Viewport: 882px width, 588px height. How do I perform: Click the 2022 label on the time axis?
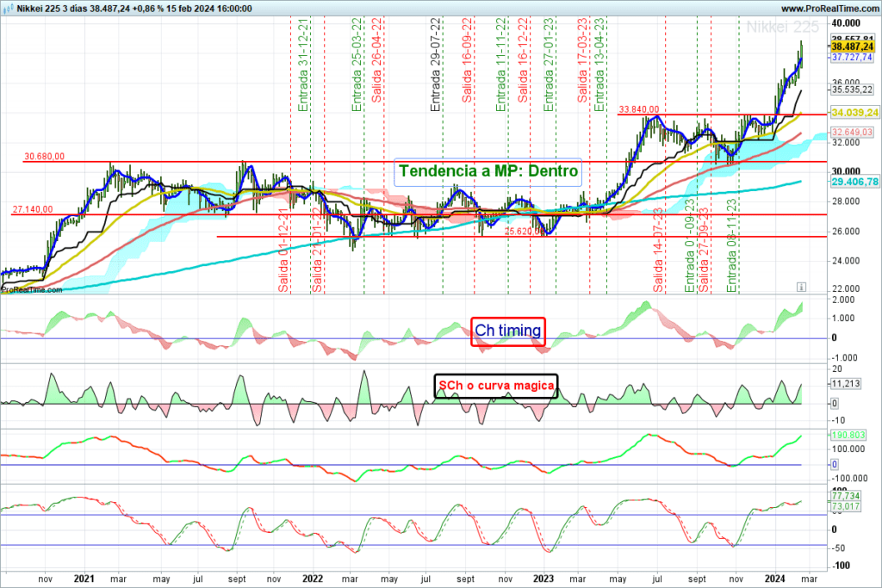click(x=313, y=579)
